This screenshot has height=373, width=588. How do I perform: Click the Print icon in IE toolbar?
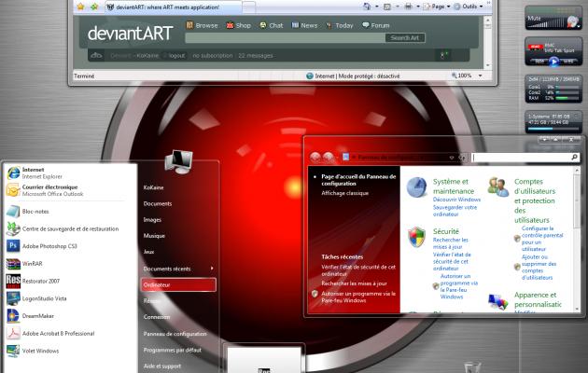point(409,7)
